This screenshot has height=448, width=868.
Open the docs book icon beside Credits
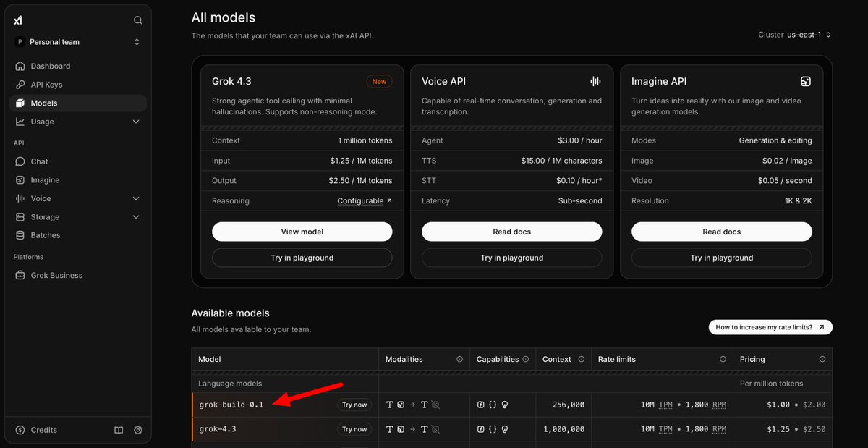coord(119,430)
